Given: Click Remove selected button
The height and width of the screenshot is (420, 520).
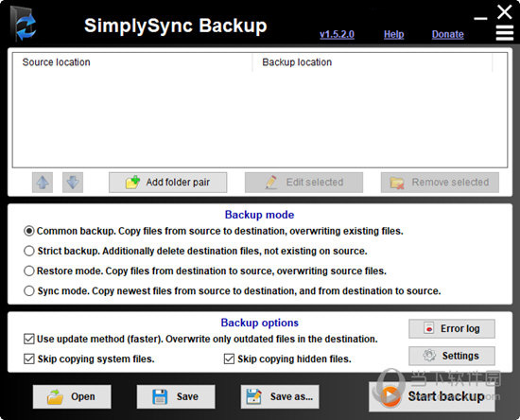Looking at the screenshot, I should [x=440, y=183].
